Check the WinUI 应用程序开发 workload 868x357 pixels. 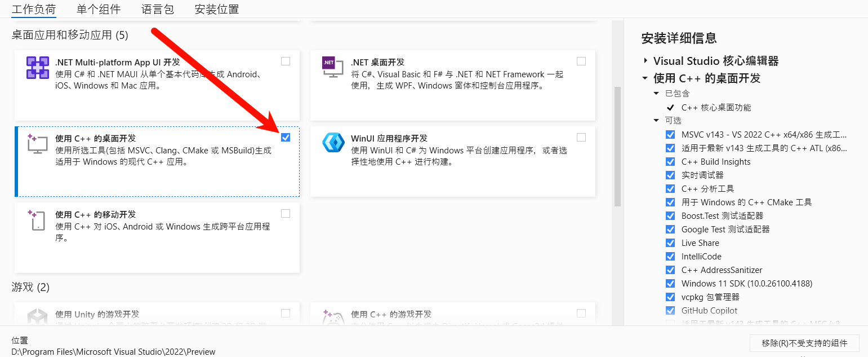[581, 137]
